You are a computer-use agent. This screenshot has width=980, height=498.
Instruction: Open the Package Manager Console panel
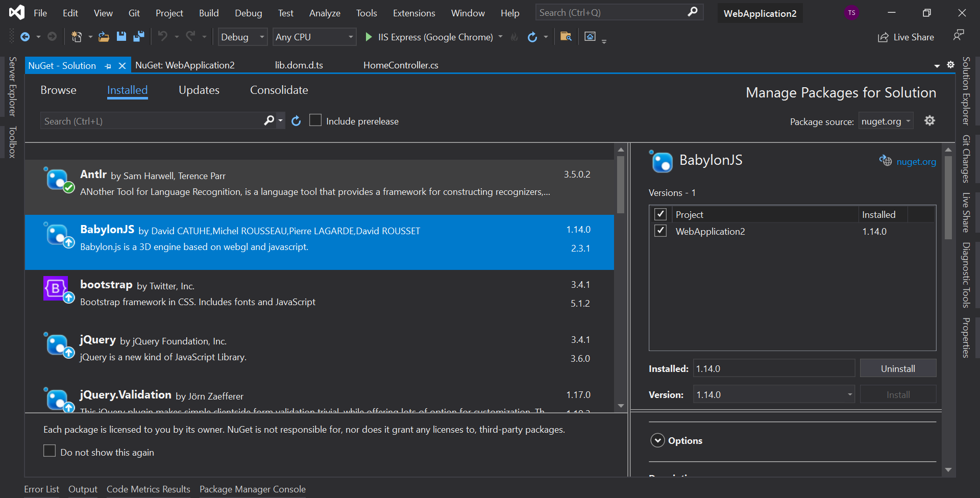pos(252,489)
